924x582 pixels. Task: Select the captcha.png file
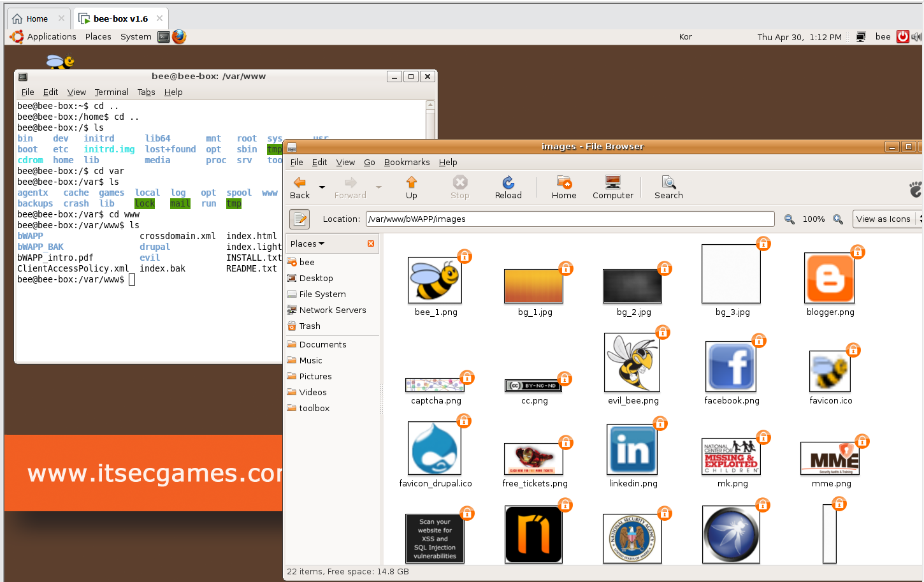tap(436, 385)
